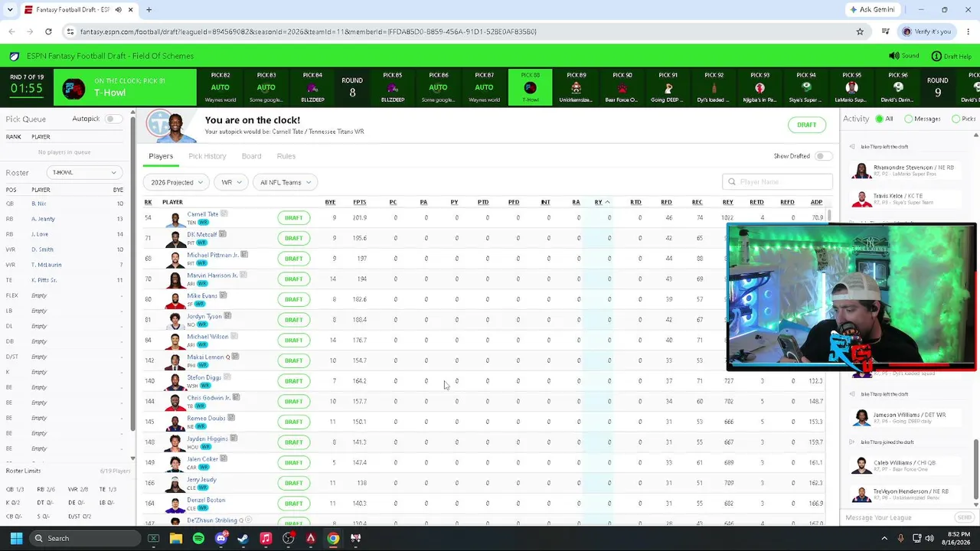Screen dimensions: 980x551
Task: Toggle the Autopick switch
Action: [x=113, y=119]
